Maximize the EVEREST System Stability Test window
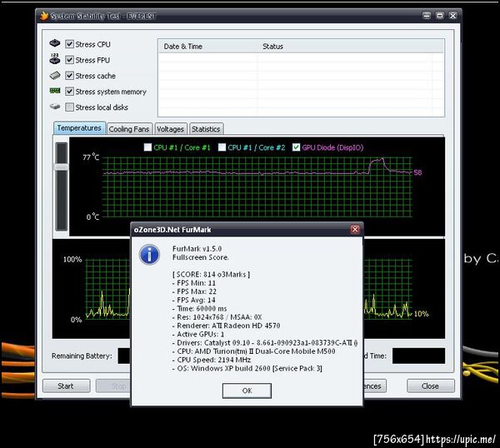This screenshot has width=500, height=448. 440,15
